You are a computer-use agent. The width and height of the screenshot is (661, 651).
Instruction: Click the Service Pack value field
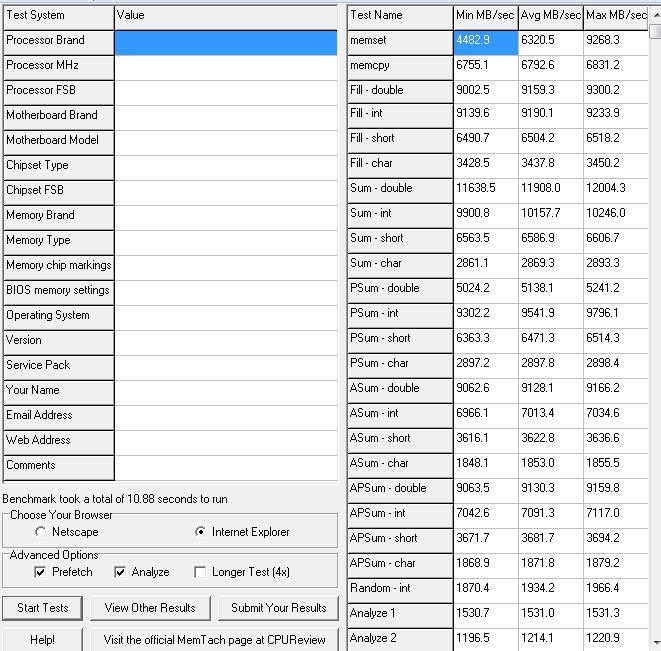[226, 368]
